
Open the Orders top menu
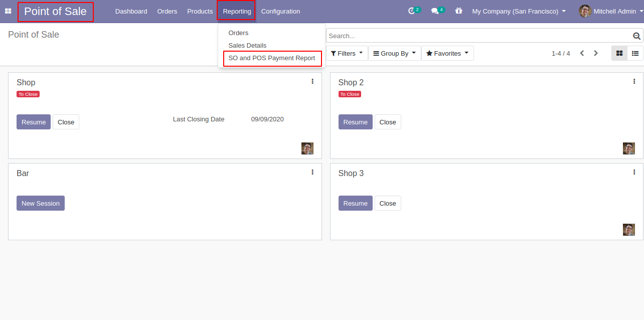point(167,11)
